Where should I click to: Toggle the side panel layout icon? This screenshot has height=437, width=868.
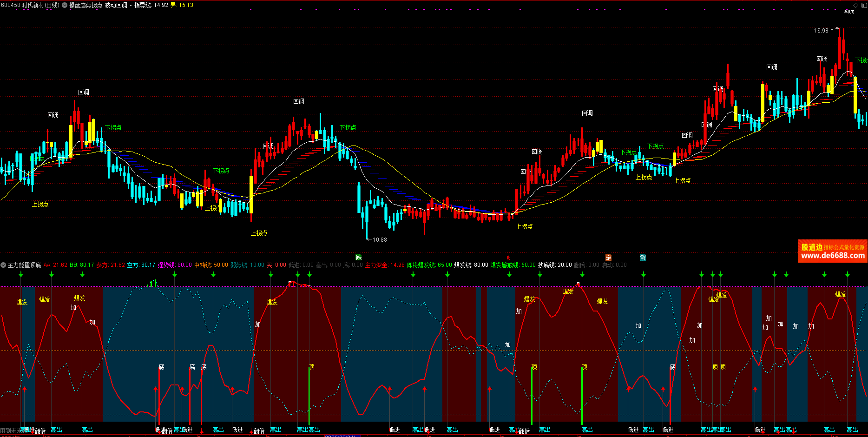(x=864, y=5)
